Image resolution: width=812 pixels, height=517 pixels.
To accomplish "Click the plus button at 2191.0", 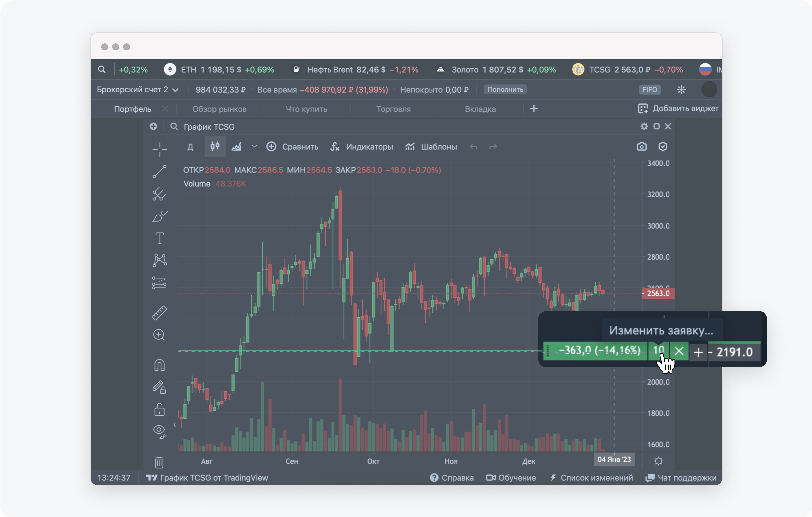I will point(698,353).
